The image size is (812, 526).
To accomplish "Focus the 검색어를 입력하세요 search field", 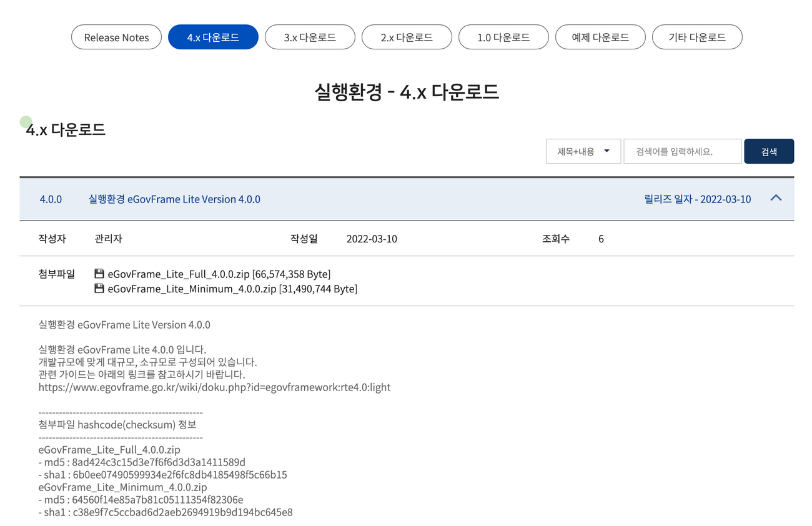I will point(682,151).
